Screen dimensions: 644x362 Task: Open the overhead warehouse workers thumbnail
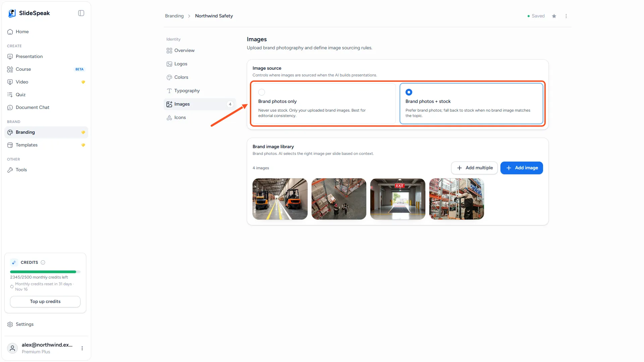point(339,199)
